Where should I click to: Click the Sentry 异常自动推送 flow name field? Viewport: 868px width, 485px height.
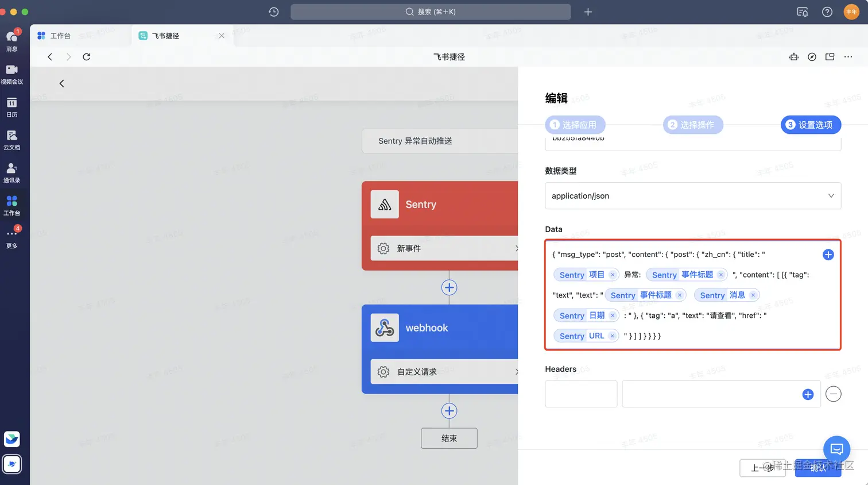tap(440, 141)
